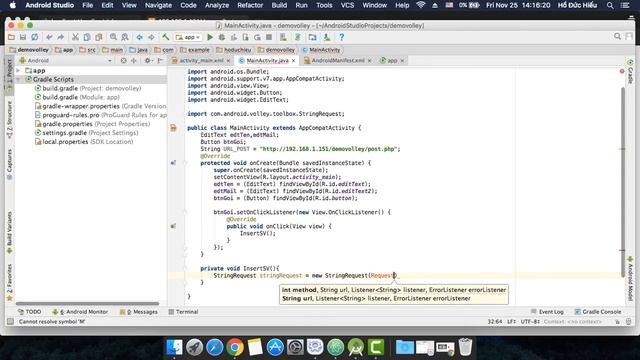Click the Copy toolbar icon
Viewport: 640px width, 360px height.
87,37
